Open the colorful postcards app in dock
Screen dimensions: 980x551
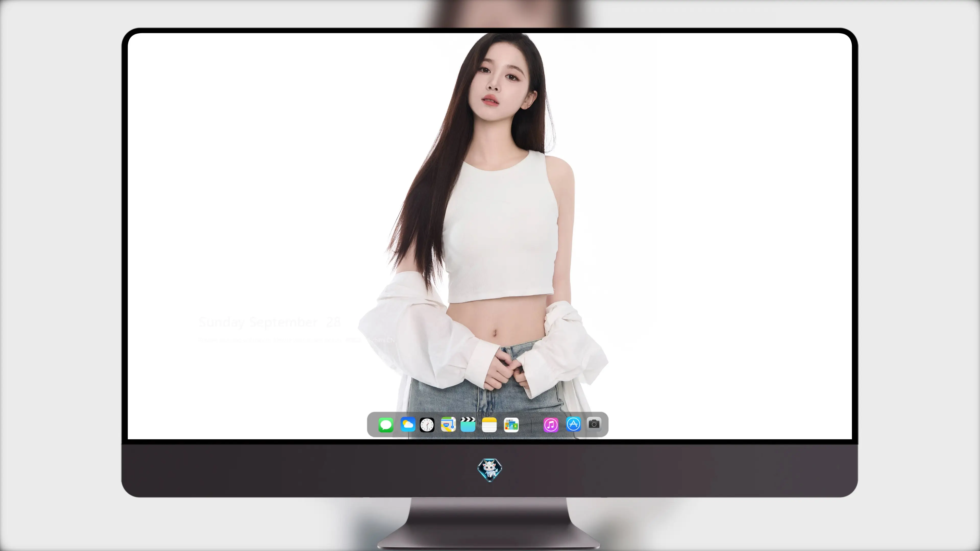pyautogui.click(x=511, y=425)
